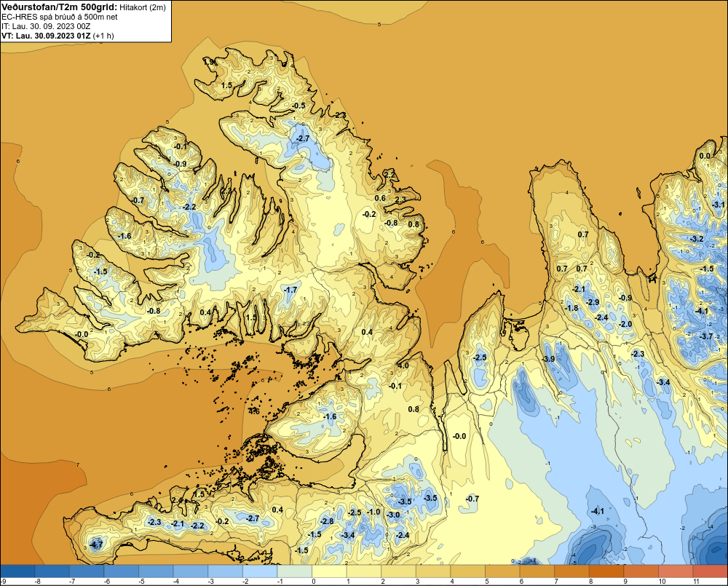728x586 pixels.
Task: Click the legend color block between 10 and 11
Action: click(676, 571)
